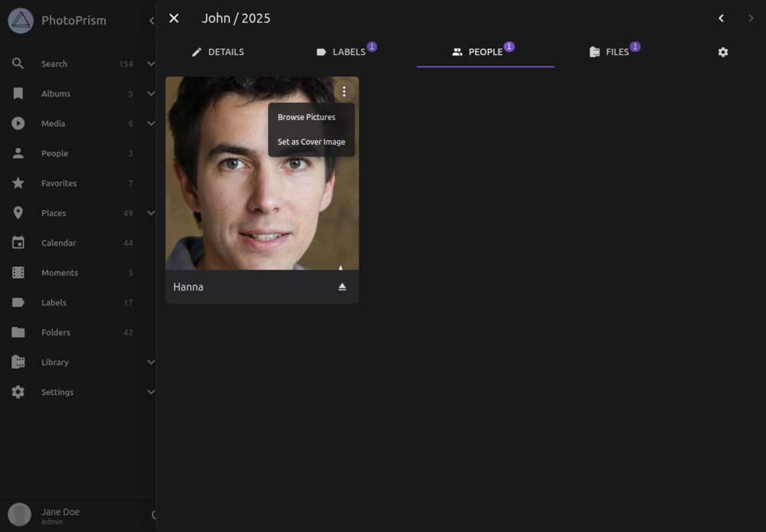
Task: Open the Calendar section
Action: click(x=58, y=243)
